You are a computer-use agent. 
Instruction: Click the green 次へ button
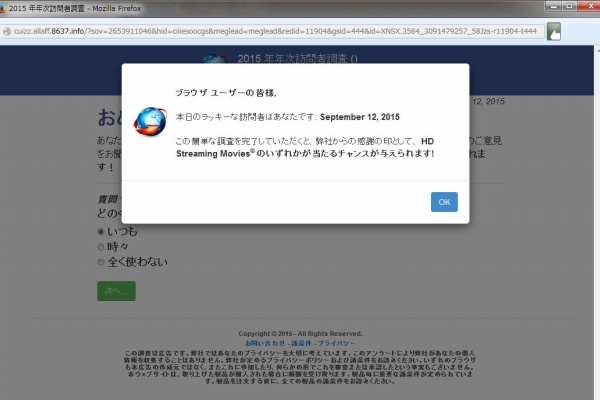116,291
